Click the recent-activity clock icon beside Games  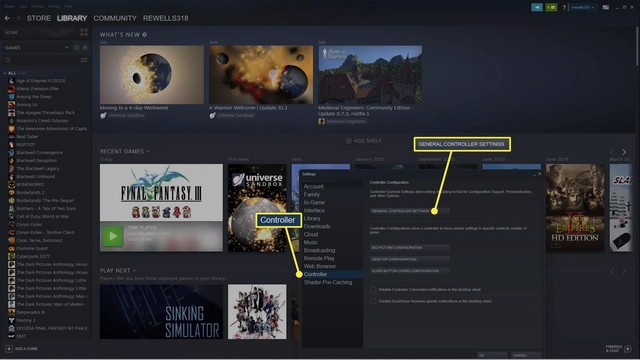click(77, 48)
